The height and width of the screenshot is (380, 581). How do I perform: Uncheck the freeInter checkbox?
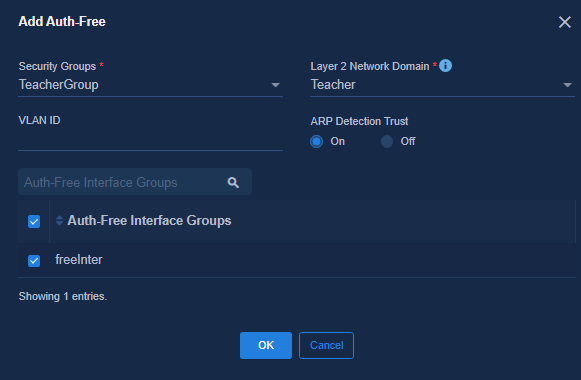[x=34, y=261]
